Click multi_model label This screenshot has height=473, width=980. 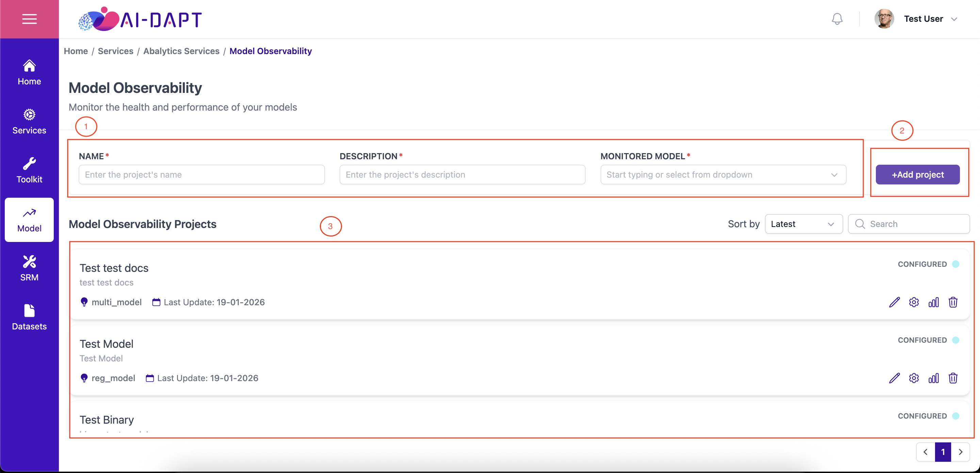tap(116, 303)
